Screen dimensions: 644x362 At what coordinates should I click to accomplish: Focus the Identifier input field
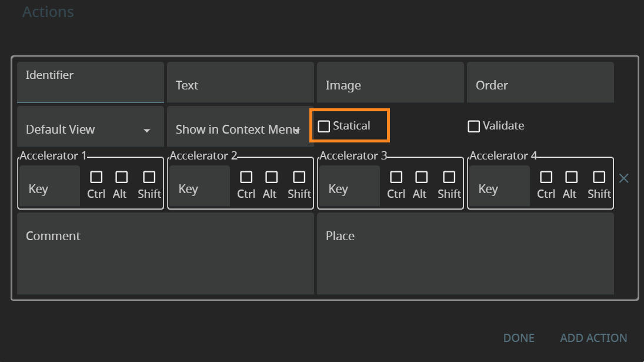click(x=90, y=83)
